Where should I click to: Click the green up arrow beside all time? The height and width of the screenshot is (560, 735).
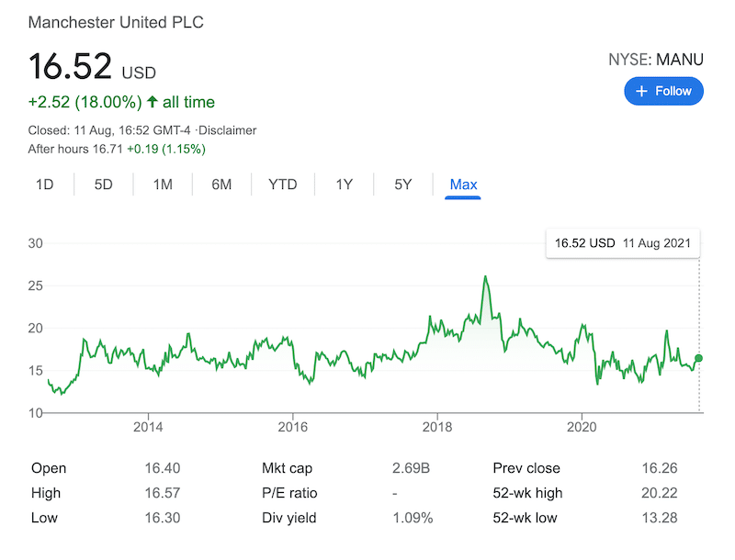click(153, 102)
